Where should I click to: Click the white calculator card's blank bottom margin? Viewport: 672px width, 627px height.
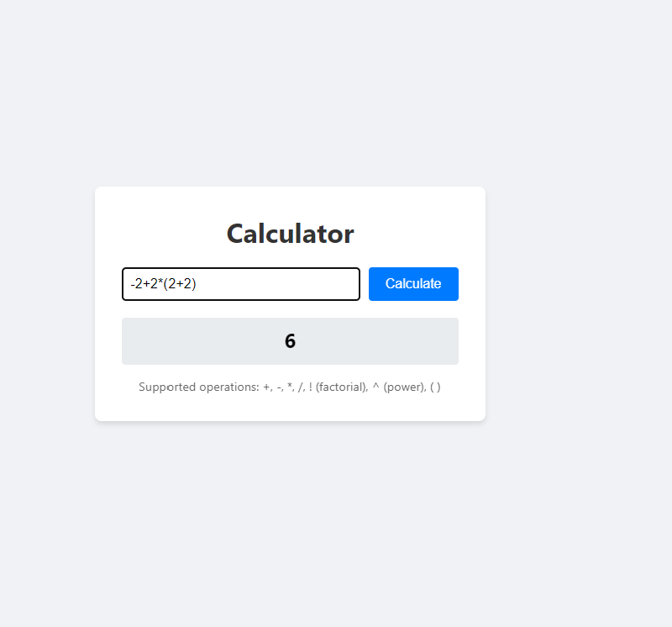pos(290,408)
